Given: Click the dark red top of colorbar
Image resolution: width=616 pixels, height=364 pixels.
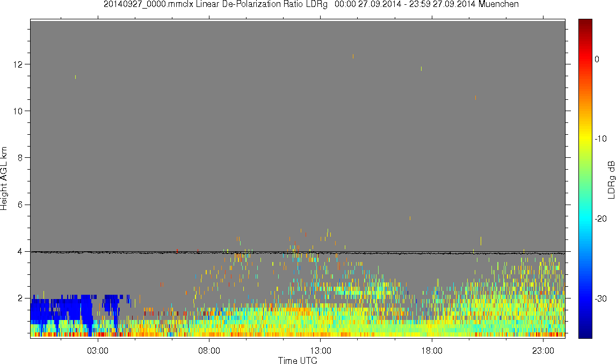Looking at the screenshot, I should [x=585, y=23].
